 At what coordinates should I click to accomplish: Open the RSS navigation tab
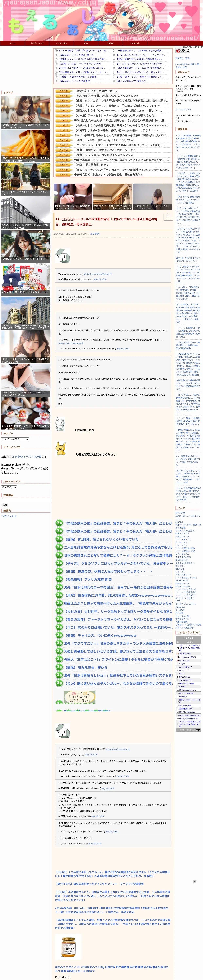pos(86,43)
